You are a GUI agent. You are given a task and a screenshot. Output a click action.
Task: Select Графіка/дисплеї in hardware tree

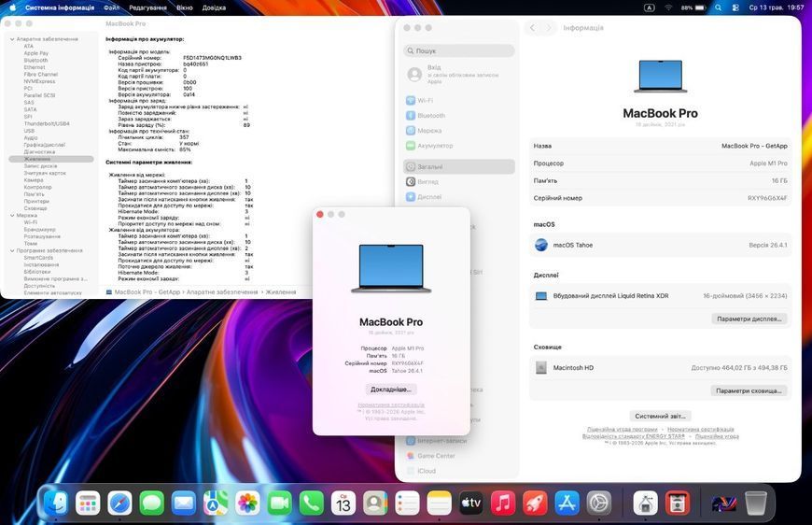(x=45, y=145)
